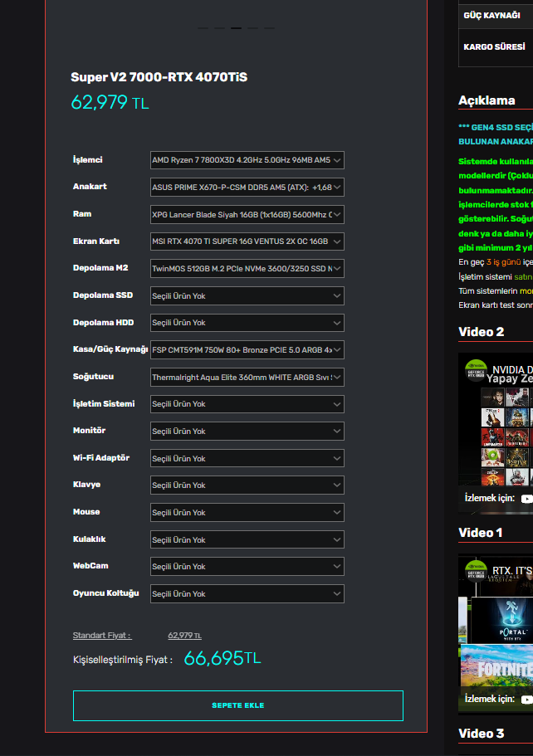This screenshot has width=533, height=756.
Task: Click the İzlemek için text under Video 2
Action: click(490, 498)
